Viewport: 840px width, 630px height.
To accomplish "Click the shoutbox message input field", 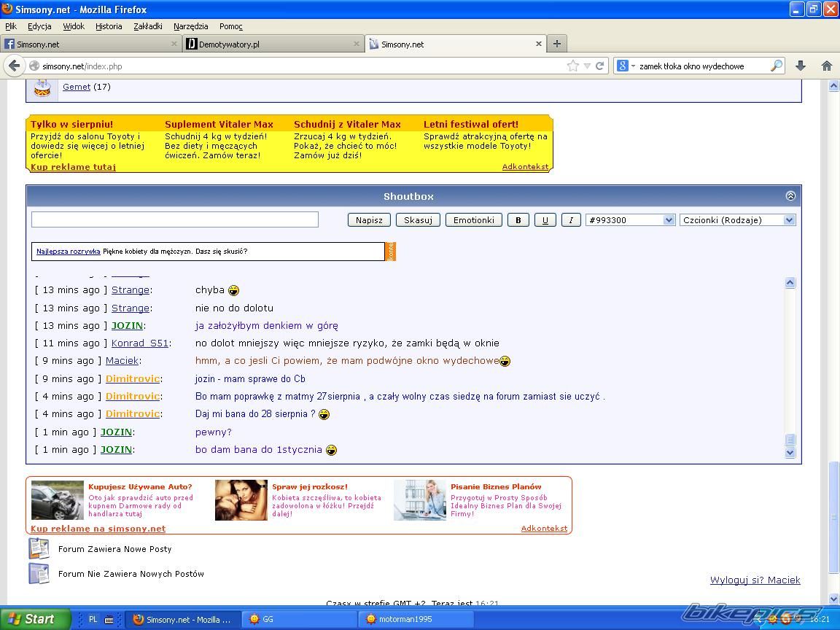I will tap(175, 219).
